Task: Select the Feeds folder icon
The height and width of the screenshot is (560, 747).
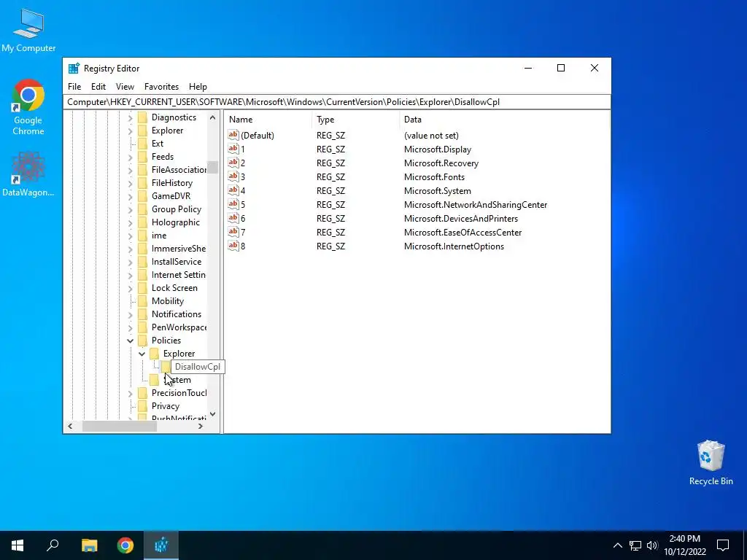Action: 142,157
